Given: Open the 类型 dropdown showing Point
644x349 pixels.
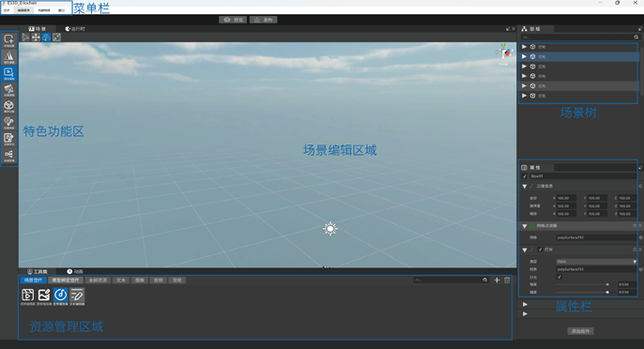Looking at the screenshot, I should [596, 262].
